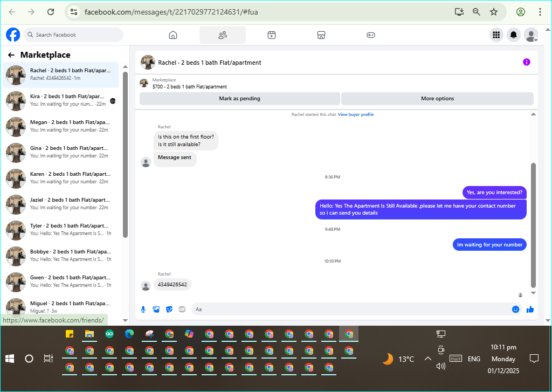This screenshot has width=552, height=392.
Task: Open Bobbye conversation in the list
Action: pos(60,256)
